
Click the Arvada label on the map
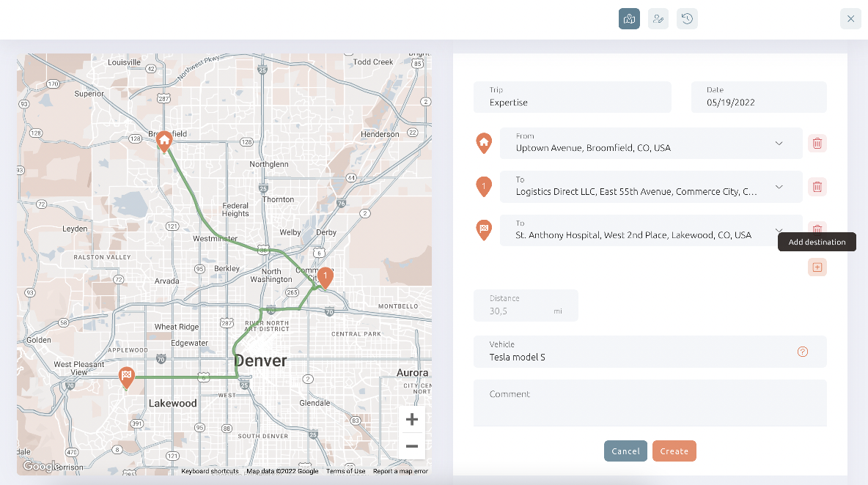pyautogui.click(x=167, y=281)
